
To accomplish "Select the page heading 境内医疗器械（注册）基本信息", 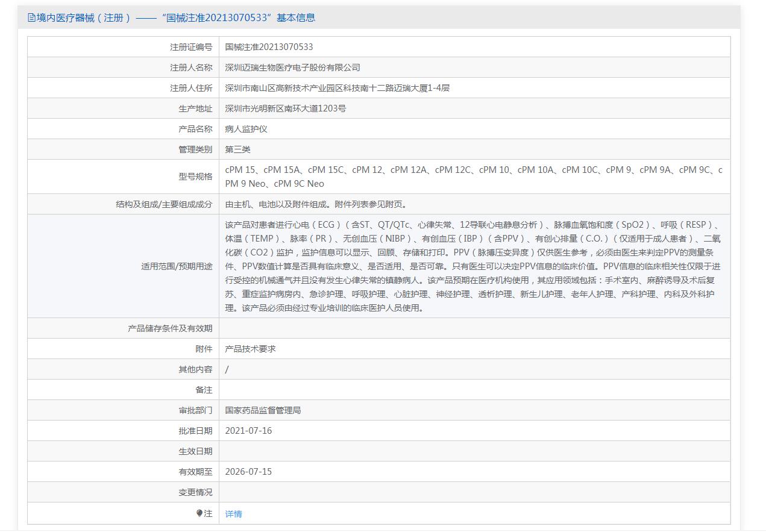I will [x=171, y=17].
